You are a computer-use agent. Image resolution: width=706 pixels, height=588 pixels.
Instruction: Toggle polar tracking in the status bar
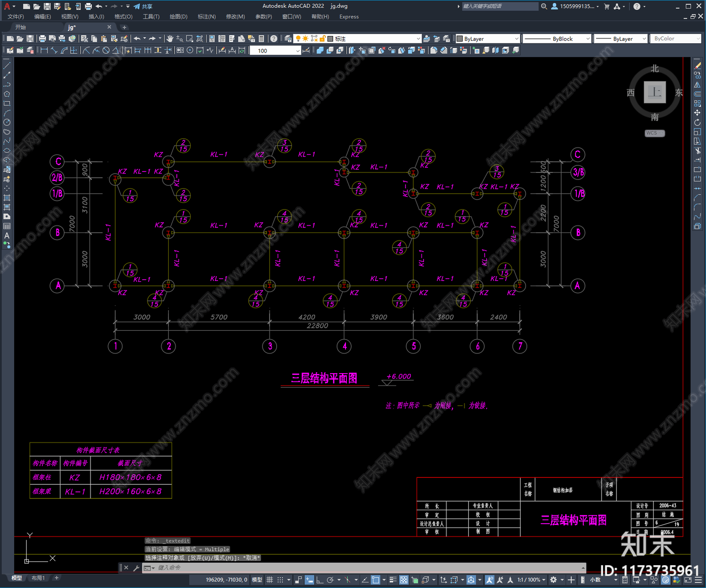[330, 580]
